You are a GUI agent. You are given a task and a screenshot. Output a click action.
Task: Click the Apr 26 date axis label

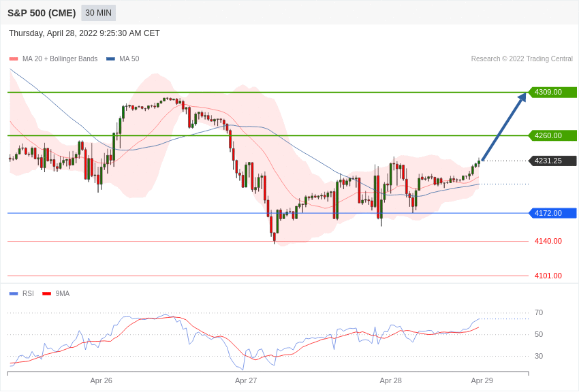(x=101, y=380)
